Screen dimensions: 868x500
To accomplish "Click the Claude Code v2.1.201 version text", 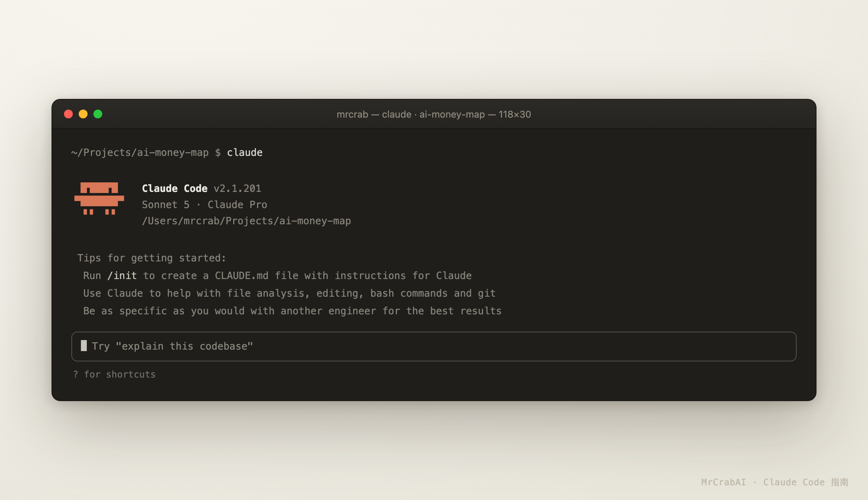I will coord(202,189).
